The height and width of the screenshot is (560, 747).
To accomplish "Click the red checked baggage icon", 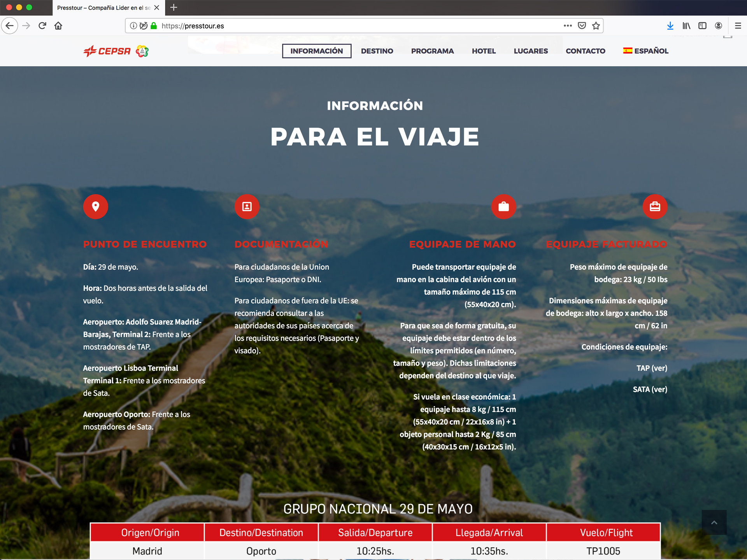I will 655,206.
